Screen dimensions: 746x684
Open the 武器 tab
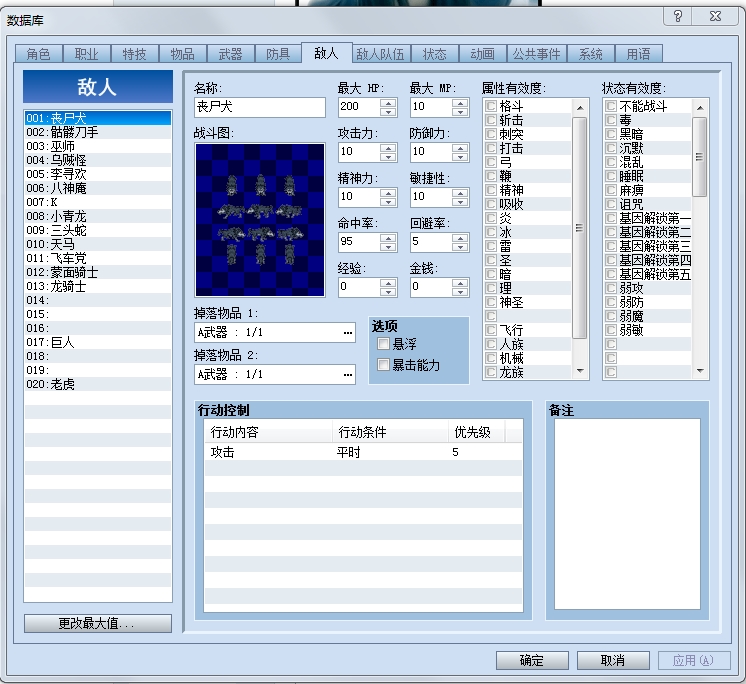click(230, 54)
